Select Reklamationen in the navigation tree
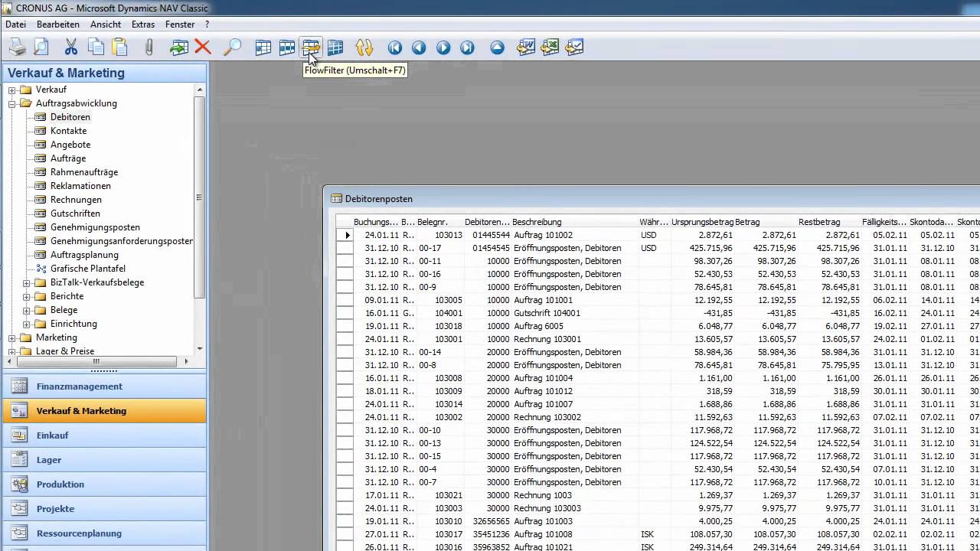Viewport: 980px width, 551px height. (80, 186)
